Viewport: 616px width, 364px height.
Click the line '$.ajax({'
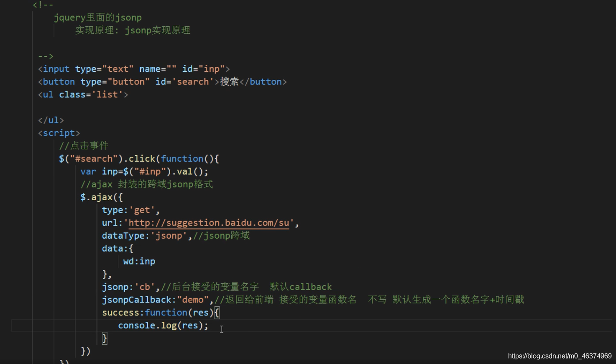[x=102, y=197]
